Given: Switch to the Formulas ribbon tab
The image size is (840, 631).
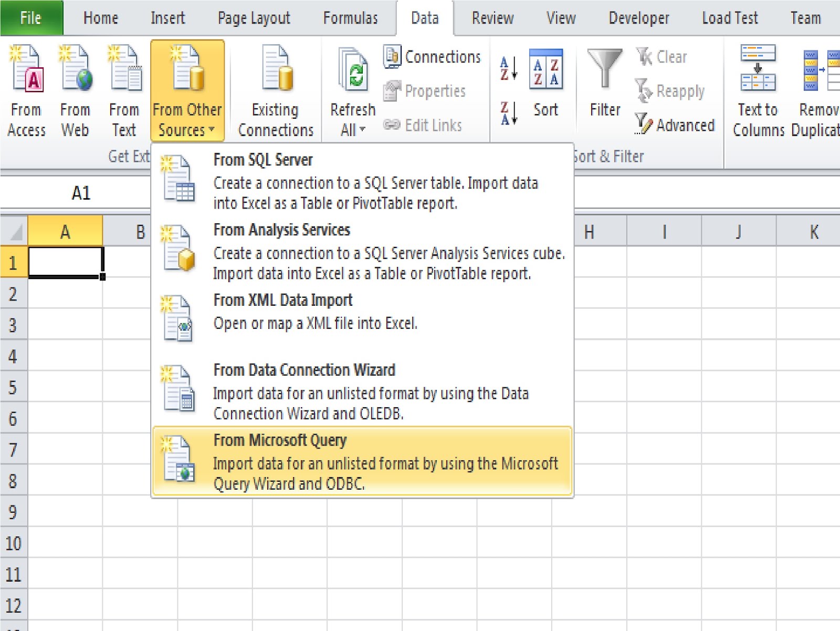Looking at the screenshot, I should coord(351,17).
